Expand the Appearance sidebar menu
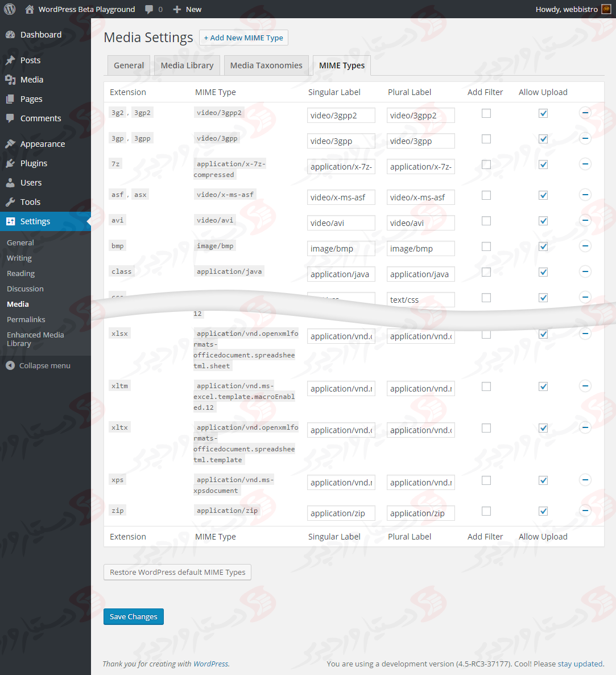 pyautogui.click(x=43, y=144)
